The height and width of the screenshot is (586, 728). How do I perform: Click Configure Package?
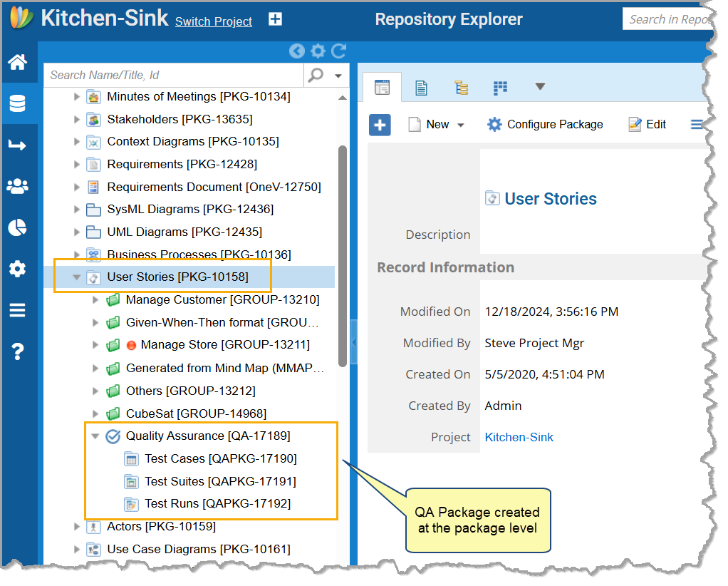(x=545, y=125)
